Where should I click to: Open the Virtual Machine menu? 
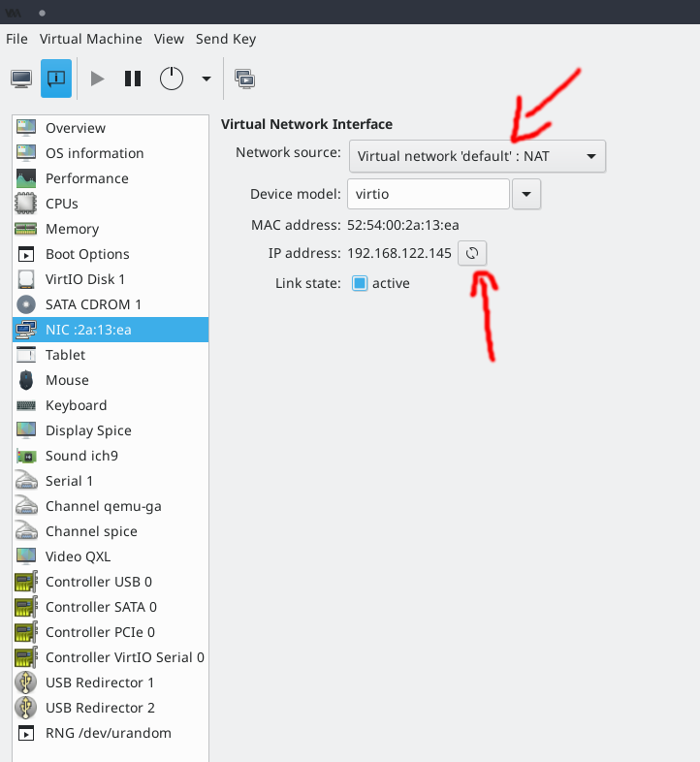pos(90,39)
